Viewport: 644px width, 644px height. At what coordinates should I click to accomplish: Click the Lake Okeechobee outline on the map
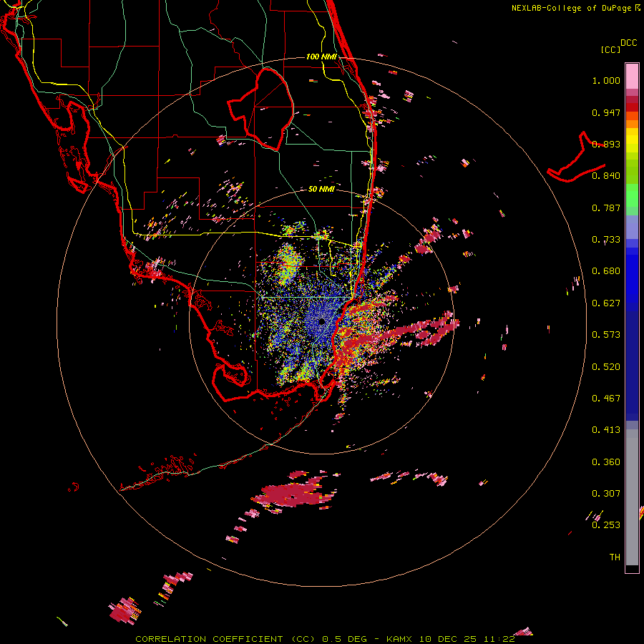click(x=260, y=109)
